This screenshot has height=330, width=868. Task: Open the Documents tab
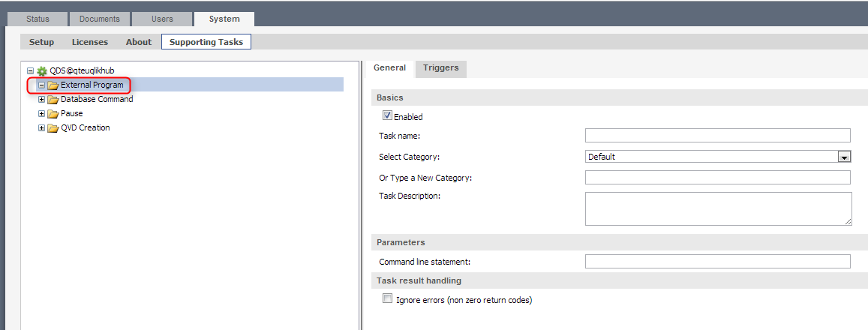(x=100, y=19)
